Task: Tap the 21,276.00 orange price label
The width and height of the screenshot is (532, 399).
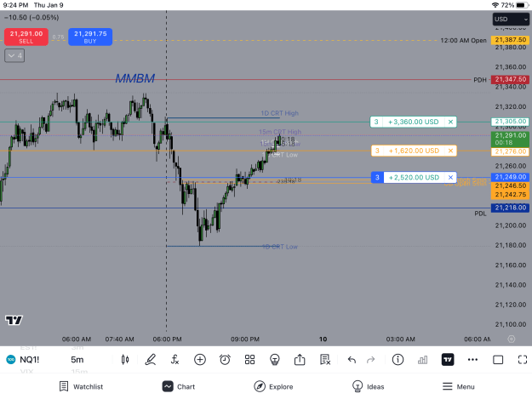Action: (510, 151)
